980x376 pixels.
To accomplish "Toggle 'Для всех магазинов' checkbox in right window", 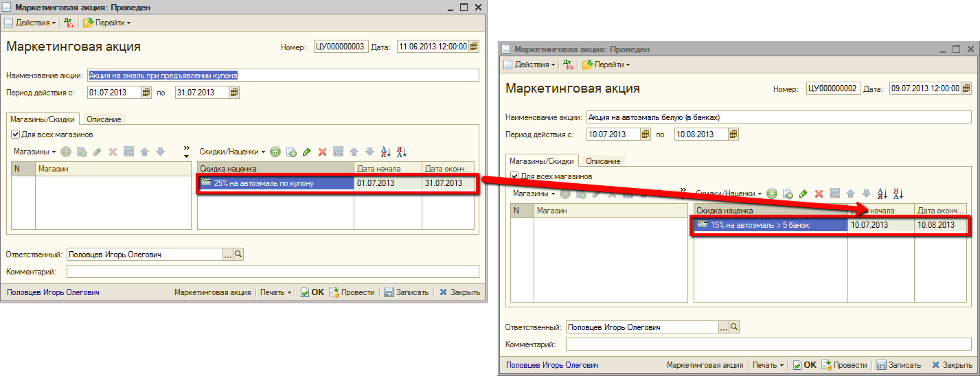I will 515,176.
